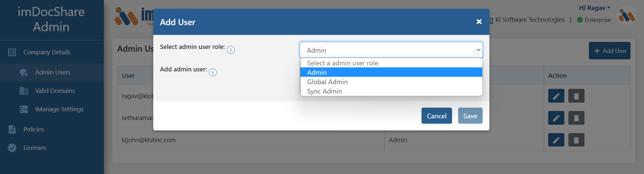Navigate to the Policies section
Screen dimensions: 644x174
click(x=34, y=129)
